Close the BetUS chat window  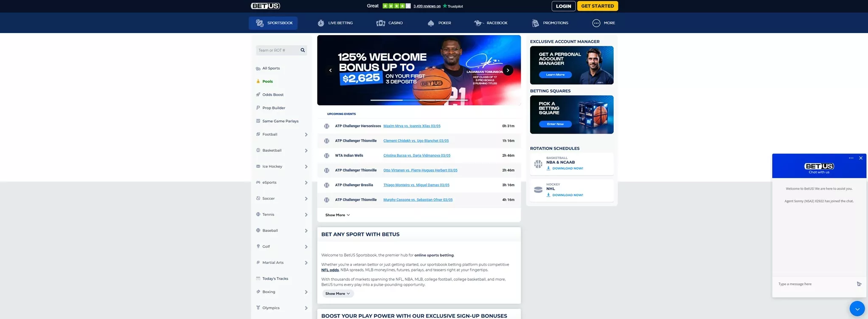coord(861,158)
